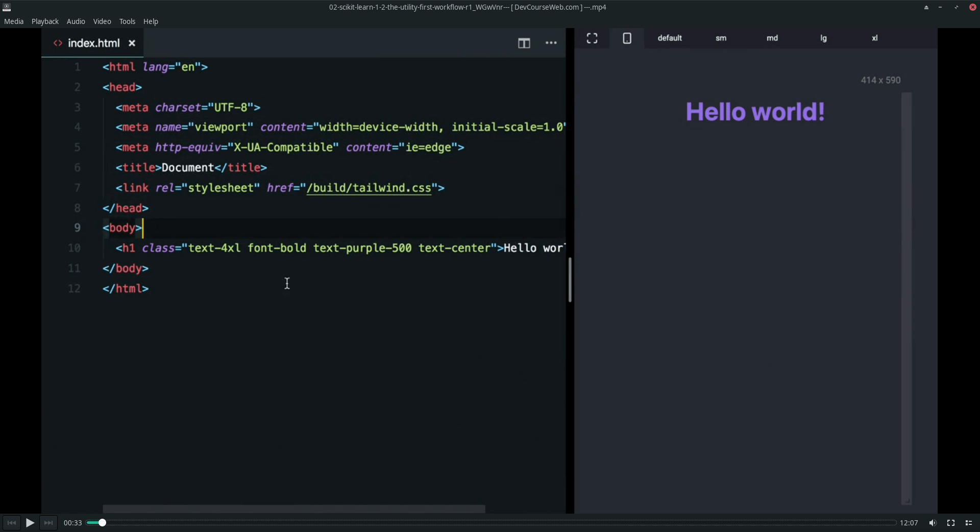This screenshot has width=980, height=532.
Task: Choose the sm breakpoint
Action: pos(721,38)
